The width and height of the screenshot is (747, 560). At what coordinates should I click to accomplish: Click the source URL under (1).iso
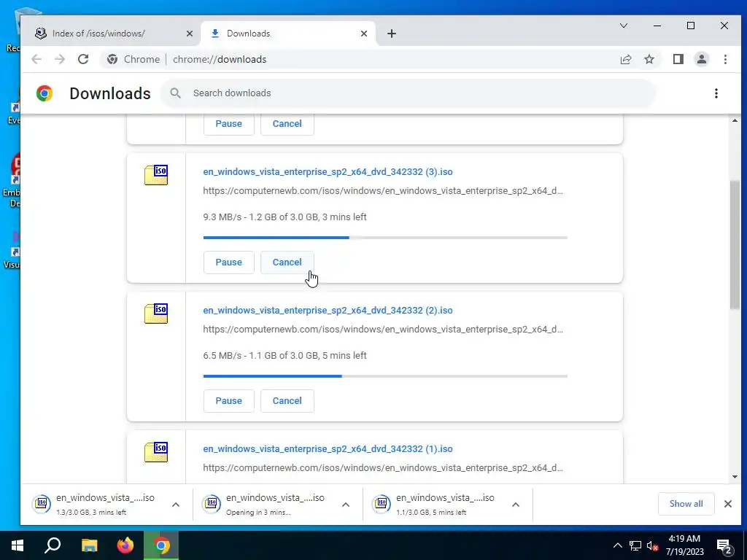(383, 468)
